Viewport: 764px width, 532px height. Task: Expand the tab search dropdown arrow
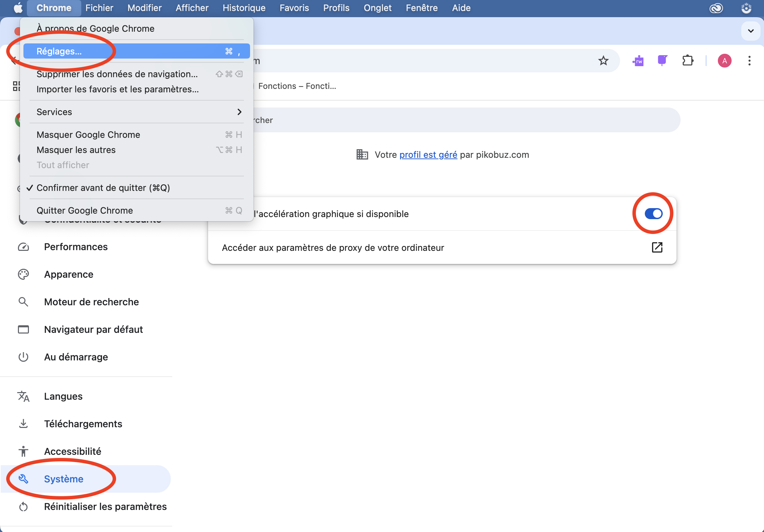pos(751,31)
